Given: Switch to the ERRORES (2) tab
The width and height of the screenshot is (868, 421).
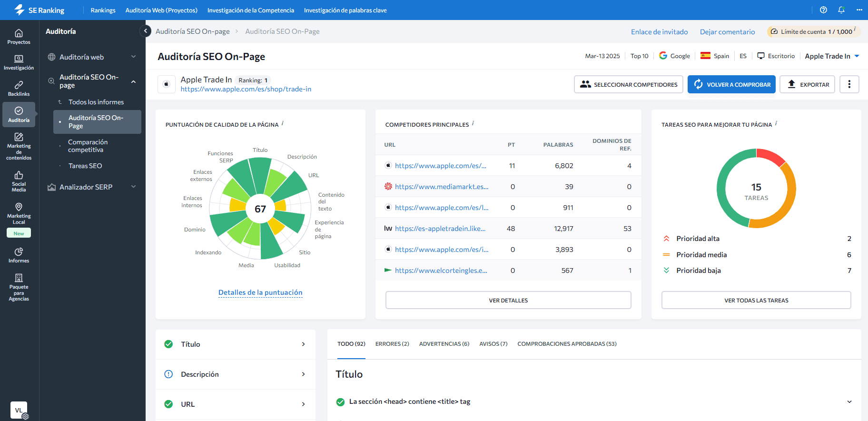Looking at the screenshot, I should click(x=392, y=344).
